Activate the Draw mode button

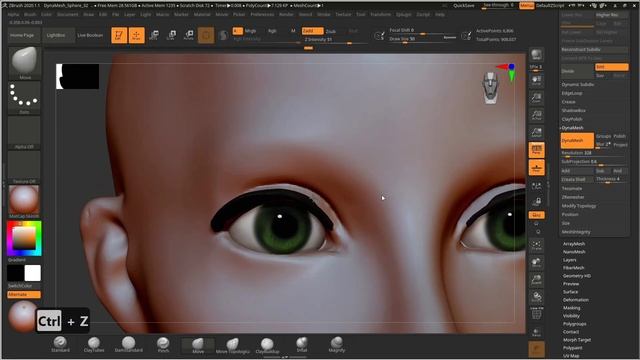[136, 35]
